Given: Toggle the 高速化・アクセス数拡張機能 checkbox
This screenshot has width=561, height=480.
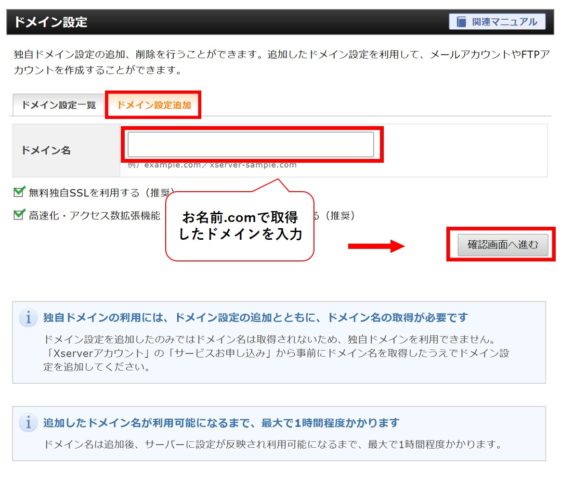Looking at the screenshot, I should pos(19,215).
